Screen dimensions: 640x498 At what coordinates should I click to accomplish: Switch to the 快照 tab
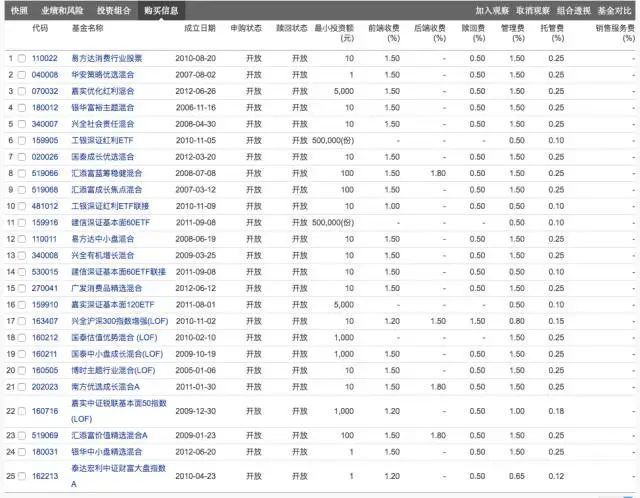point(19,11)
